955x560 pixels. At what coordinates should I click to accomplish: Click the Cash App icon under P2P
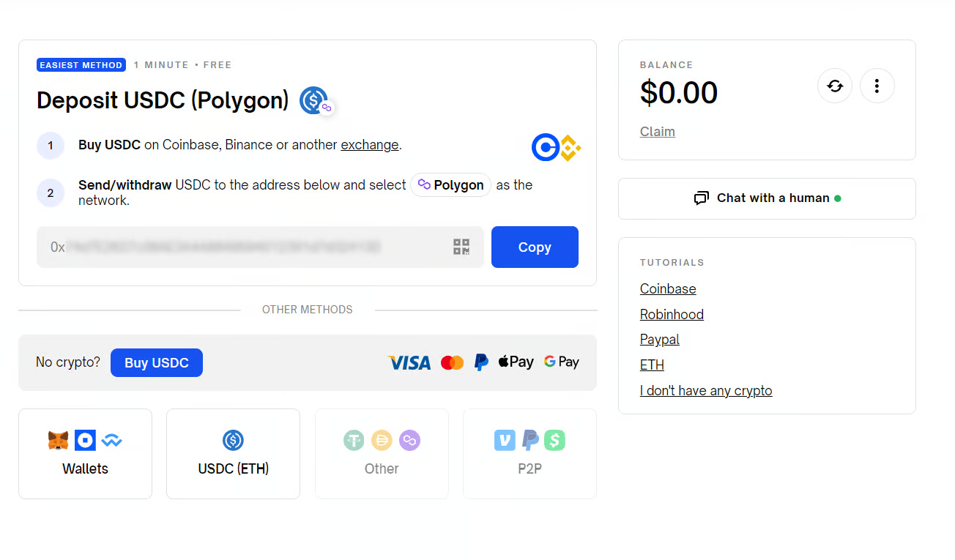pos(554,440)
